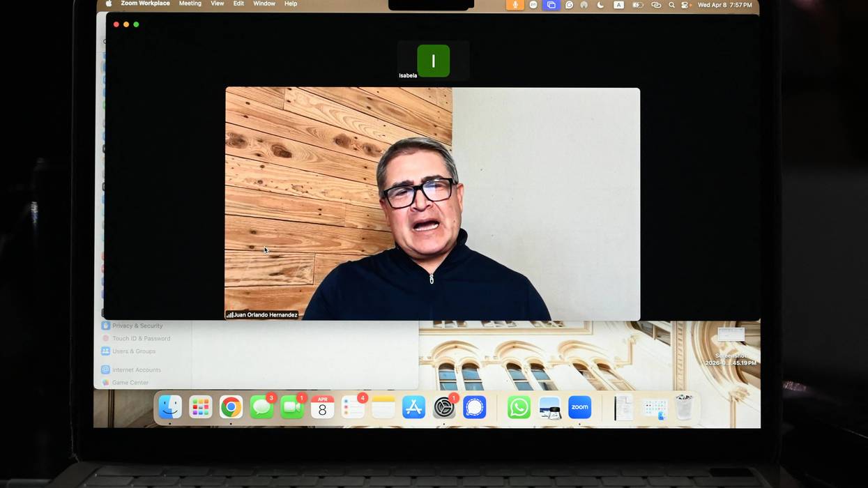Viewport: 868px width, 488px height.
Task: Make the Zoom window full screen
Action: 136,24
